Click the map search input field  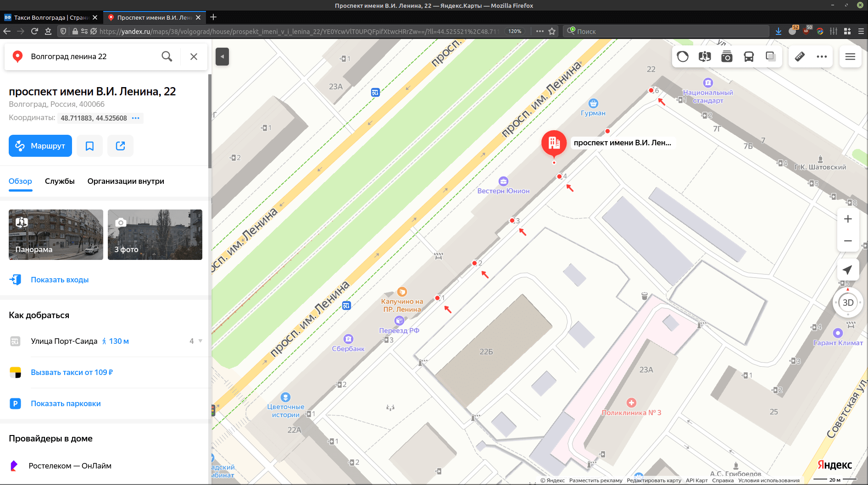click(92, 56)
